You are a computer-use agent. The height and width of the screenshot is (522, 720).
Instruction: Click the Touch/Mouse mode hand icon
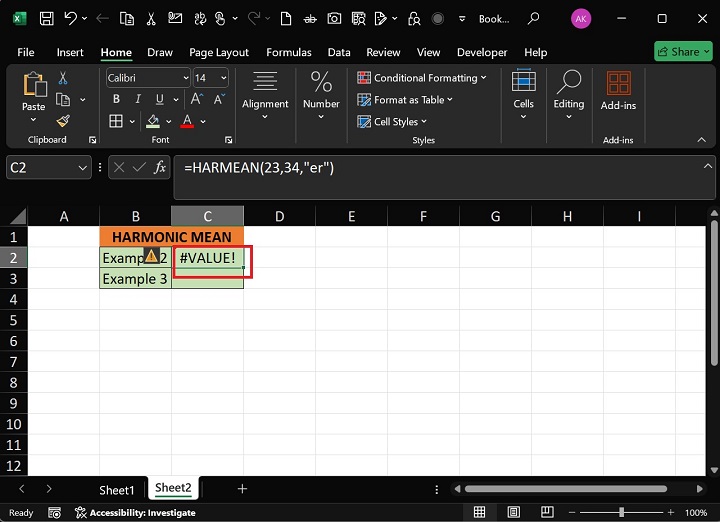[x=220, y=19]
